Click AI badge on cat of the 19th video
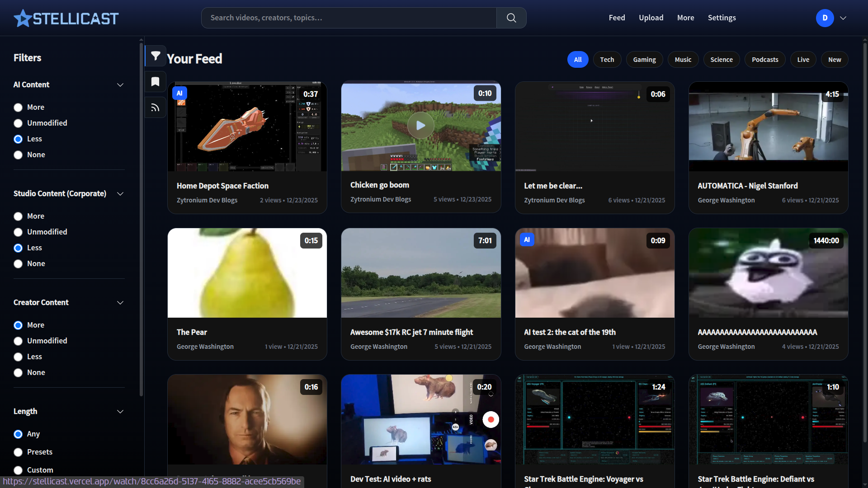The width and height of the screenshot is (868, 488). tap(527, 240)
